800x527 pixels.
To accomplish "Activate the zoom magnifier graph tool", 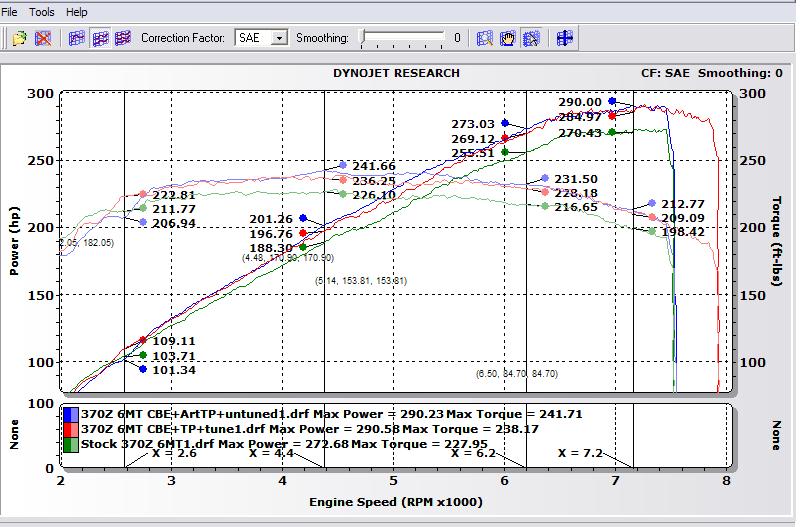I will [x=484, y=38].
